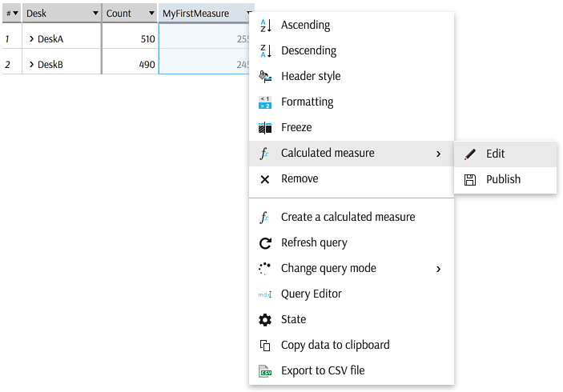Click the Freeze column icon
563x392 pixels.
(x=265, y=128)
